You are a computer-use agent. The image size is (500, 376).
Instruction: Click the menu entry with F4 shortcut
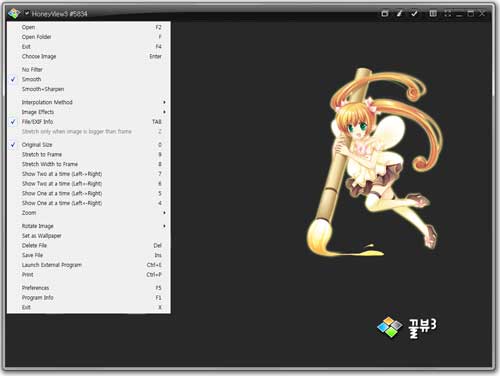point(89,47)
